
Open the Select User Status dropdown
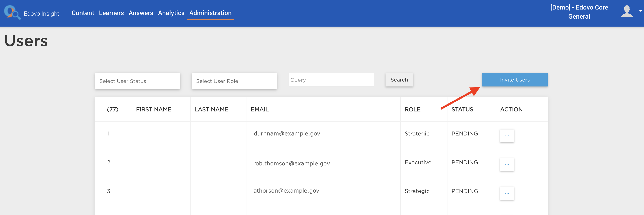(x=137, y=81)
